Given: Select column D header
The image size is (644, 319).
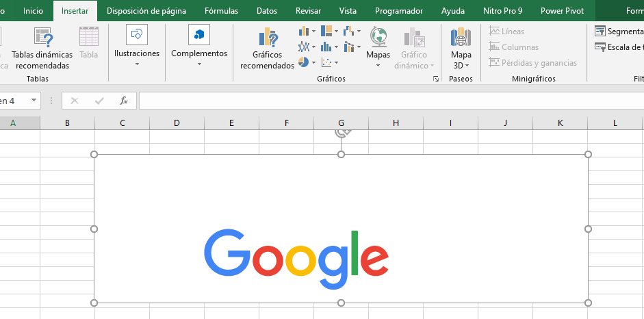Looking at the screenshot, I should pos(177,123).
